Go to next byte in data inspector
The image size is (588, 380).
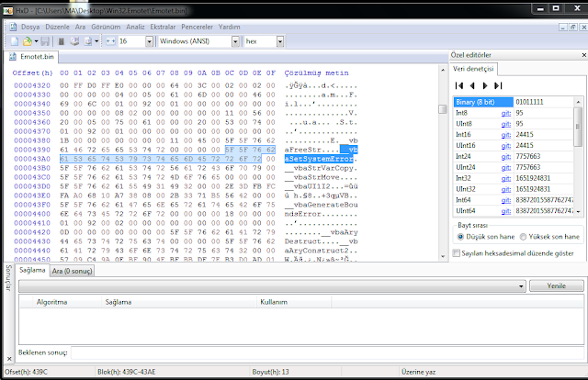(x=485, y=85)
